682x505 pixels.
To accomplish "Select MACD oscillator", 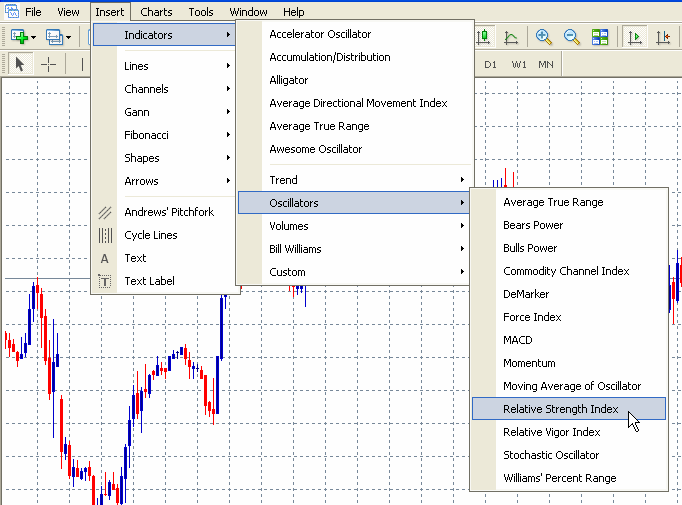I will click(569, 341).
